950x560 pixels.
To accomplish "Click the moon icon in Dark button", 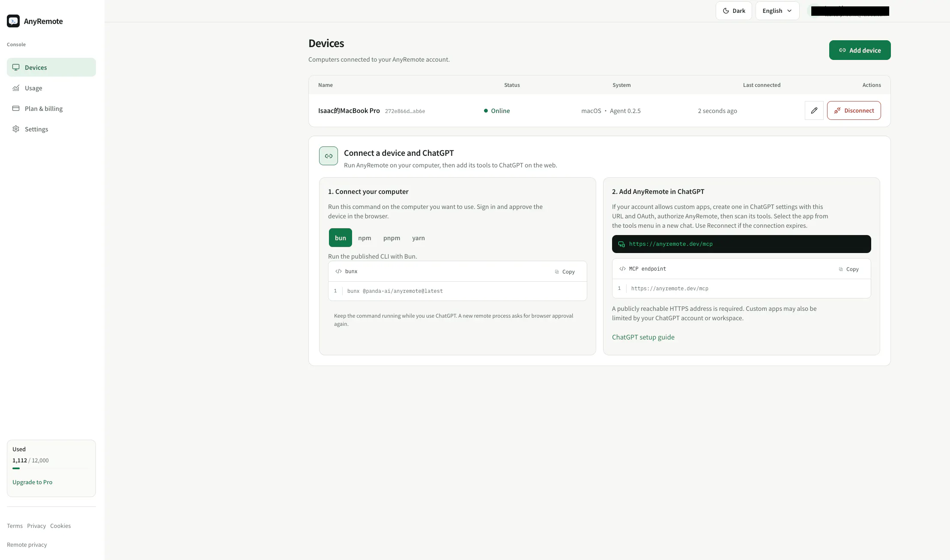I will point(726,11).
